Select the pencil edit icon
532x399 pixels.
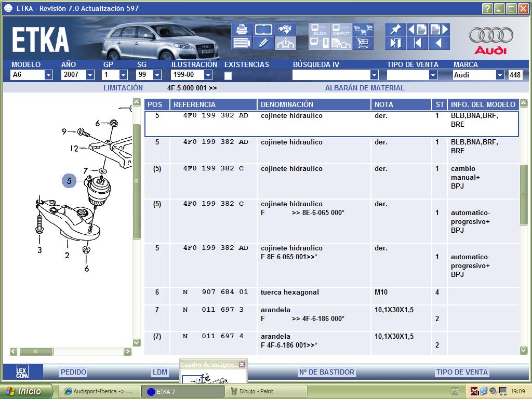tap(263, 43)
